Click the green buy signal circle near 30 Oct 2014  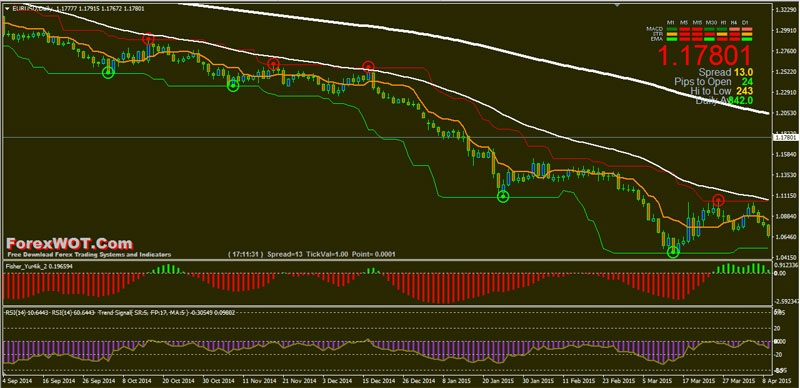tap(233, 86)
